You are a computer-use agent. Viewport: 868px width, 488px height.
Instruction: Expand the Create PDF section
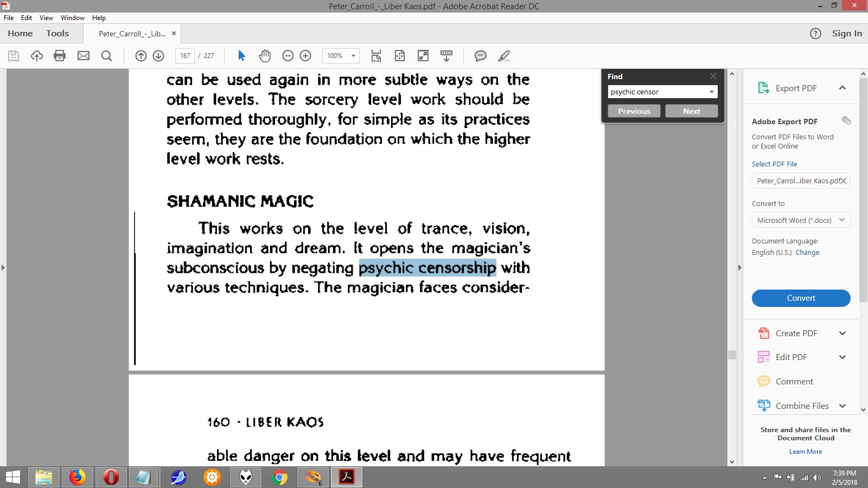(842, 333)
